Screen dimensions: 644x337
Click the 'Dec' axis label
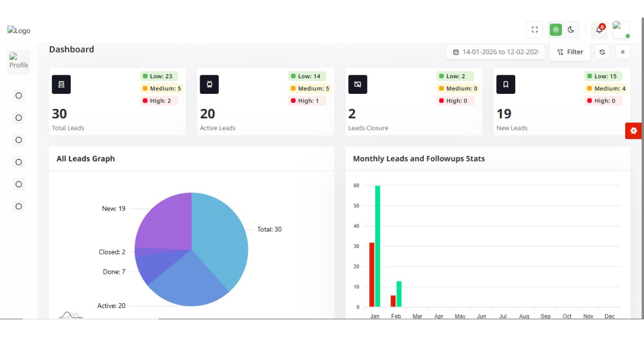(610, 316)
